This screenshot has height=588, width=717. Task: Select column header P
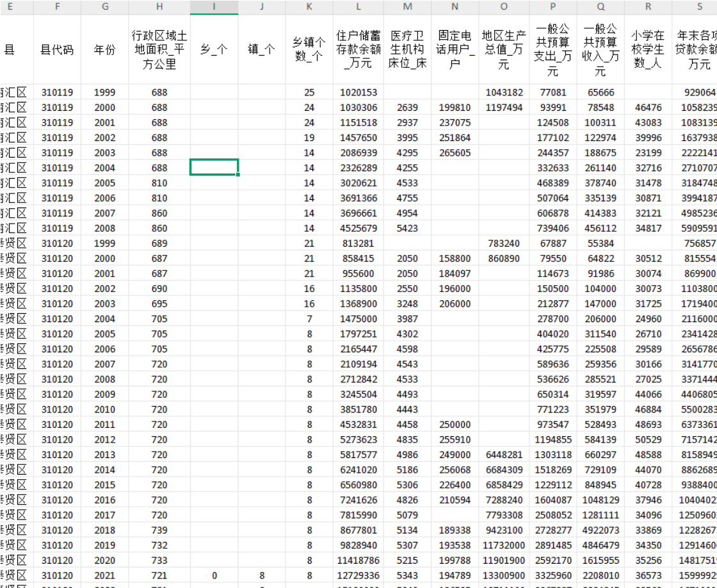point(553,7)
